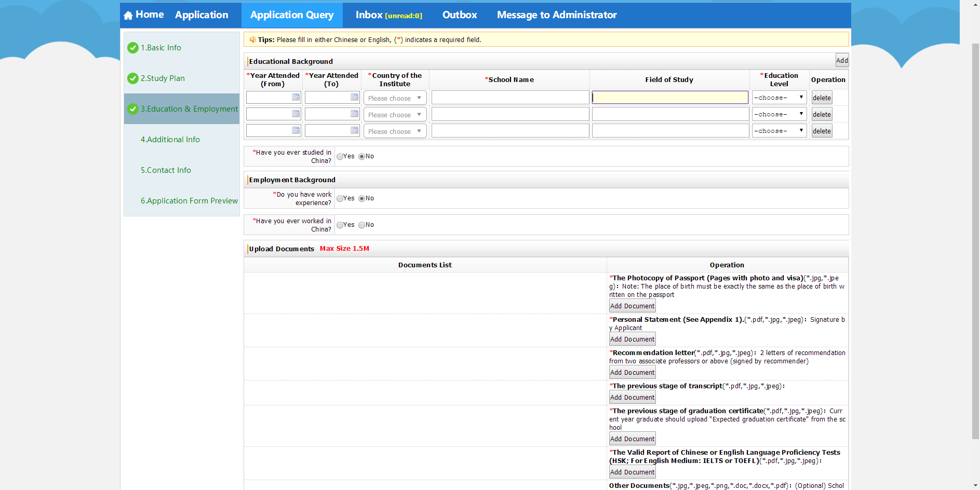Go to step 1.Basic Info
Screen dimensions: 980x490
[161, 48]
